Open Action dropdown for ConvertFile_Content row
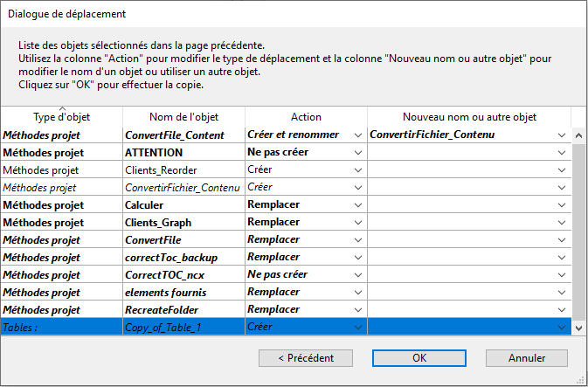The image size is (588, 387). [x=357, y=135]
